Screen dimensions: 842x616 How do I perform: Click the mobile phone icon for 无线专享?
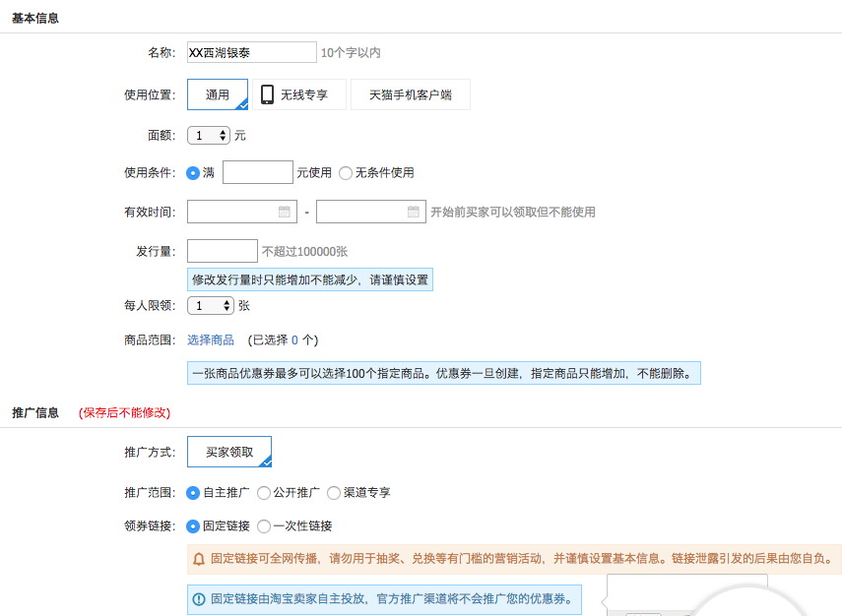pos(267,94)
